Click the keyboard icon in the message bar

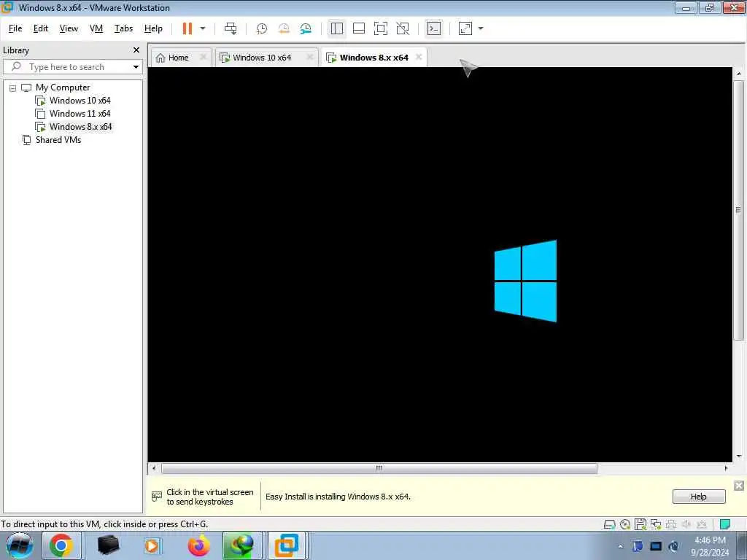[x=156, y=496]
